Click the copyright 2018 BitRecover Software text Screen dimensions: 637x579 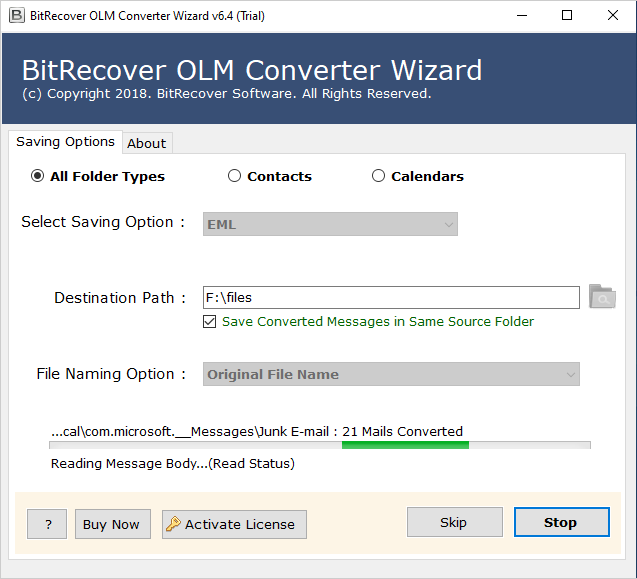pyautogui.click(x=227, y=94)
